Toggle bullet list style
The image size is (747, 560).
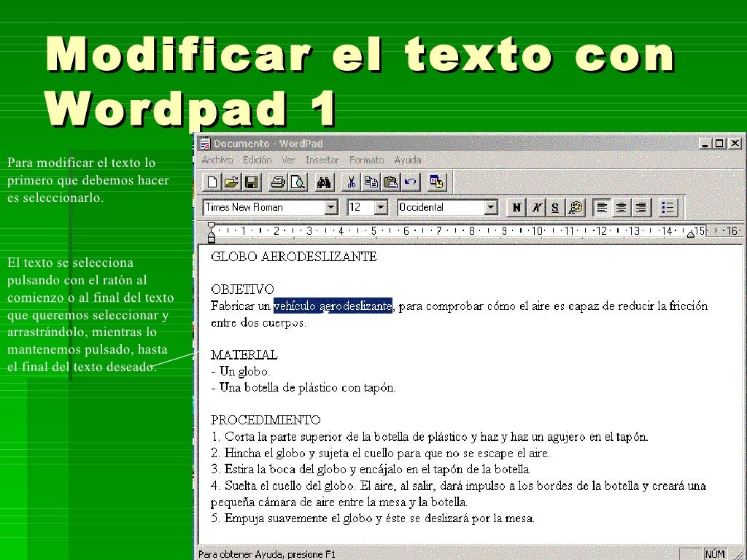click(x=668, y=208)
